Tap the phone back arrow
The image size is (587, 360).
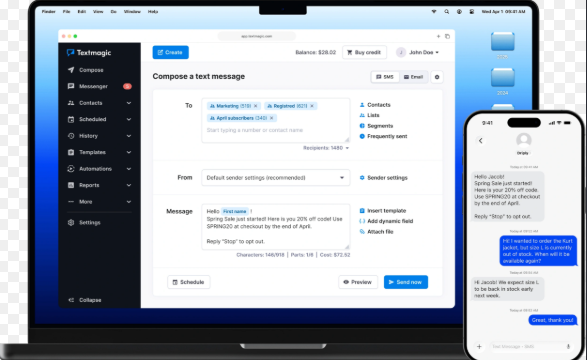(481, 141)
